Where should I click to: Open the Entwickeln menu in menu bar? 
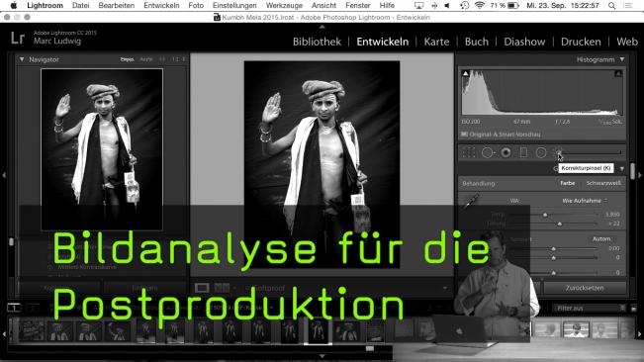point(161,5)
